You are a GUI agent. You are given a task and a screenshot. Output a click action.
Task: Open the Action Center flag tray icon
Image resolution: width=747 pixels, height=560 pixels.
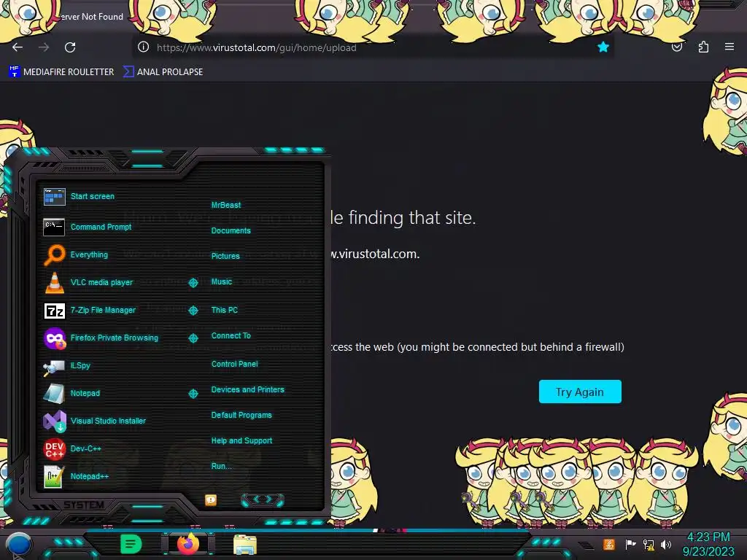pyautogui.click(x=630, y=544)
